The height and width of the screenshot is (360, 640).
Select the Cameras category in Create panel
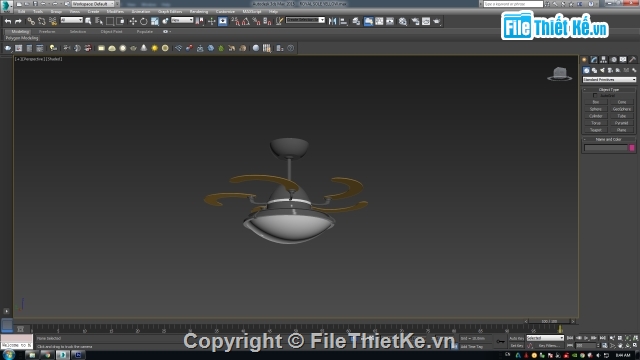pyautogui.click(x=610, y=70)
